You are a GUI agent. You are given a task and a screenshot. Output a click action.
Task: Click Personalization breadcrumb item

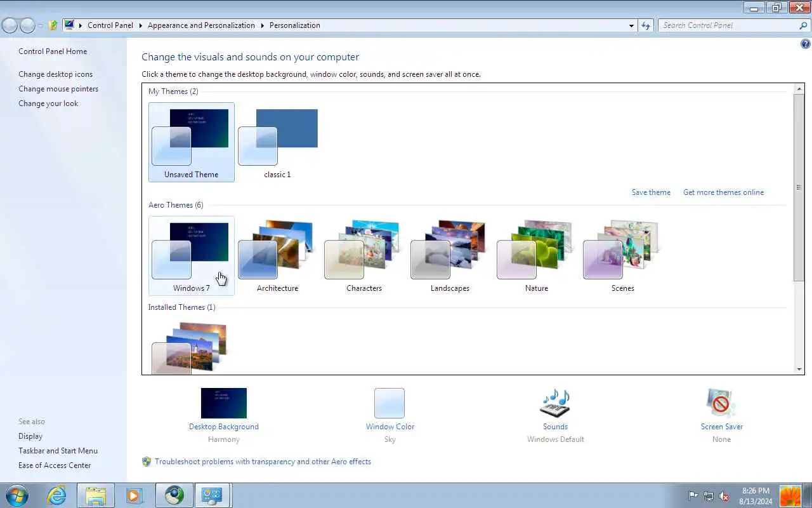click(294, 25)
